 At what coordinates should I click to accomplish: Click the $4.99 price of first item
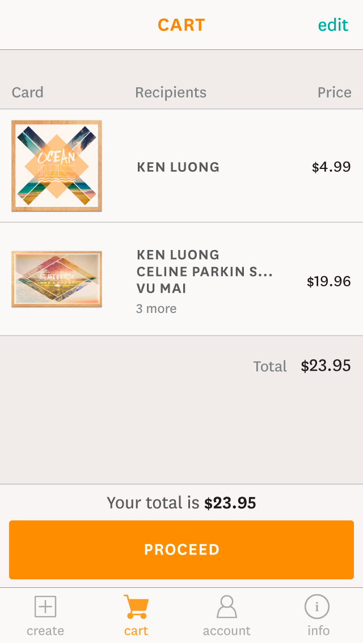pos(331,167)
